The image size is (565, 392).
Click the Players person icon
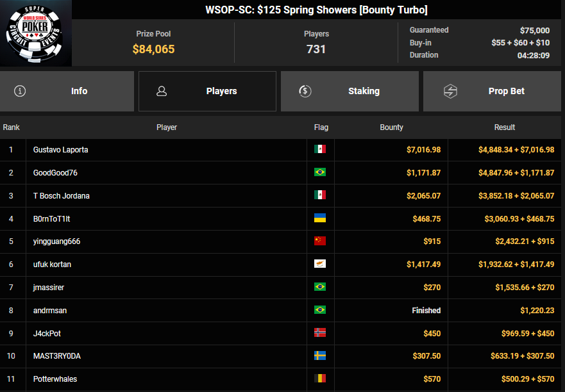click(162, 91)
